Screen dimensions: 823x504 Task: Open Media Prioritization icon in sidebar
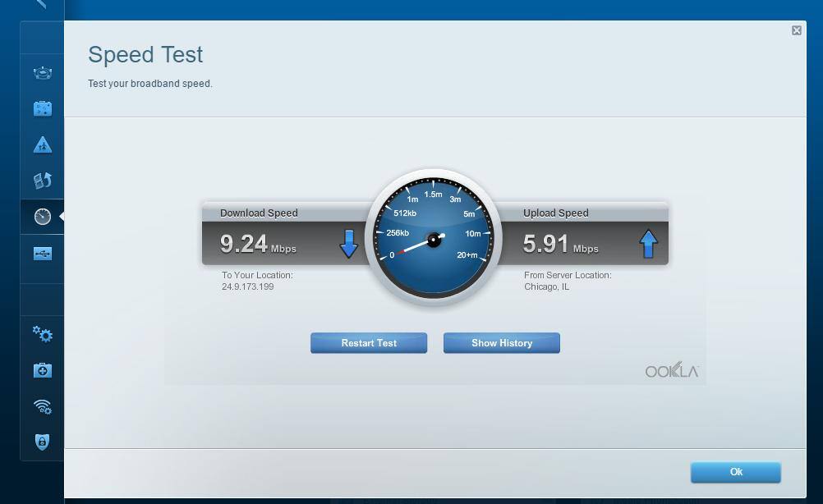(x=43, y=181)
